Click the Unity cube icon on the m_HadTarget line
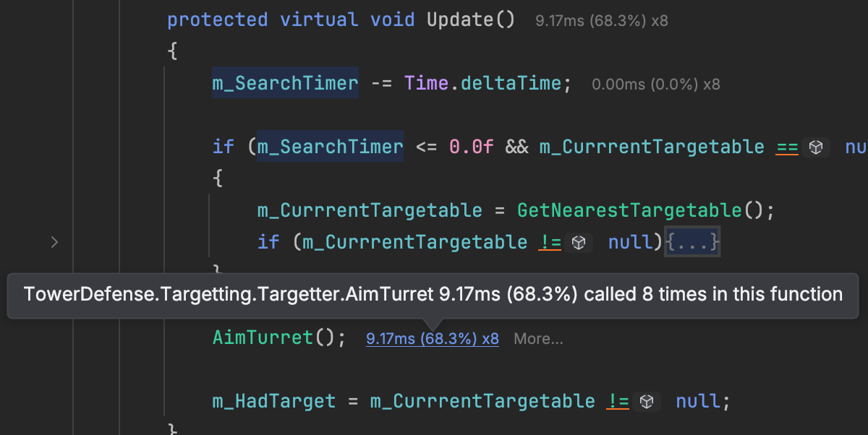Image resolution: width=868 pixels, height=435 pixels. (x=647, y=401)
